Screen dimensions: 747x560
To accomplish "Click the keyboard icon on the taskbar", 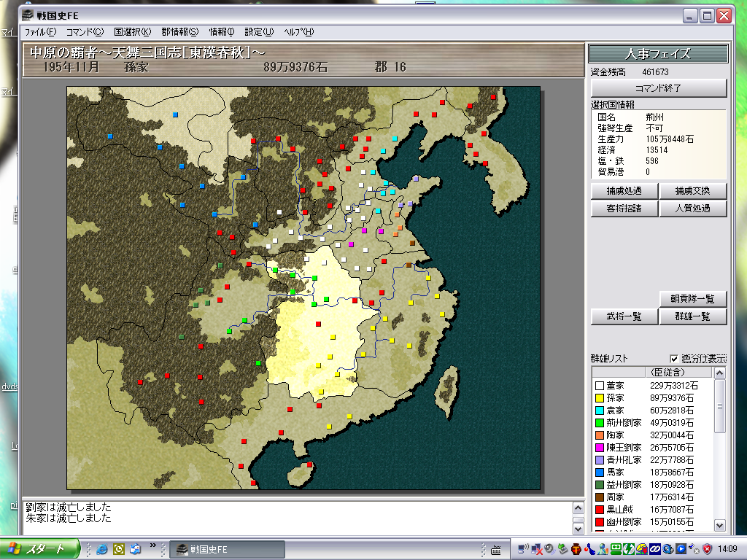I will [496, 549].
